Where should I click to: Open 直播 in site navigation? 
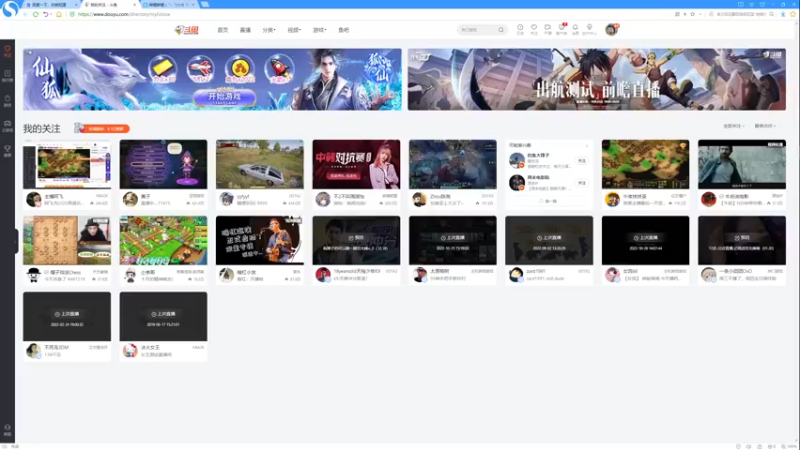[x=245, y=30]
